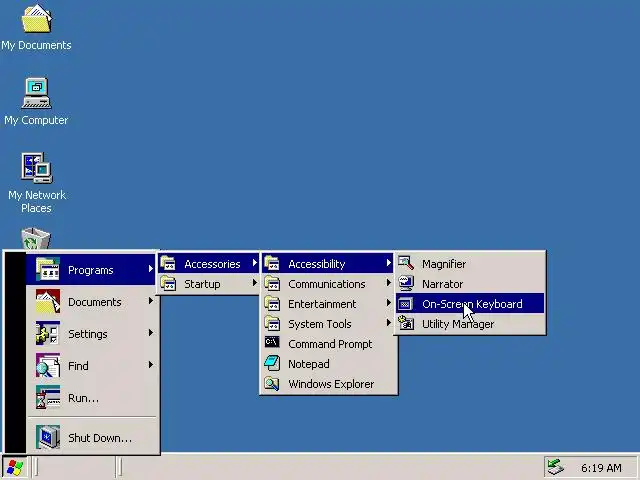This screenshot has height=480, width=640.
Task: Click the System Tools folder icon
Action: 272,324
